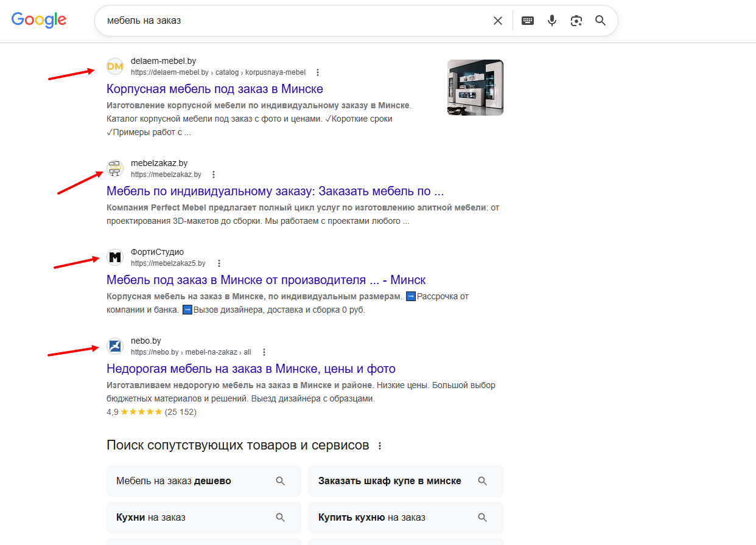Click the Поиск сопутствующих товаров и сервисов heading
This screenshot has height=545, width=756.
tap(238, 445)
